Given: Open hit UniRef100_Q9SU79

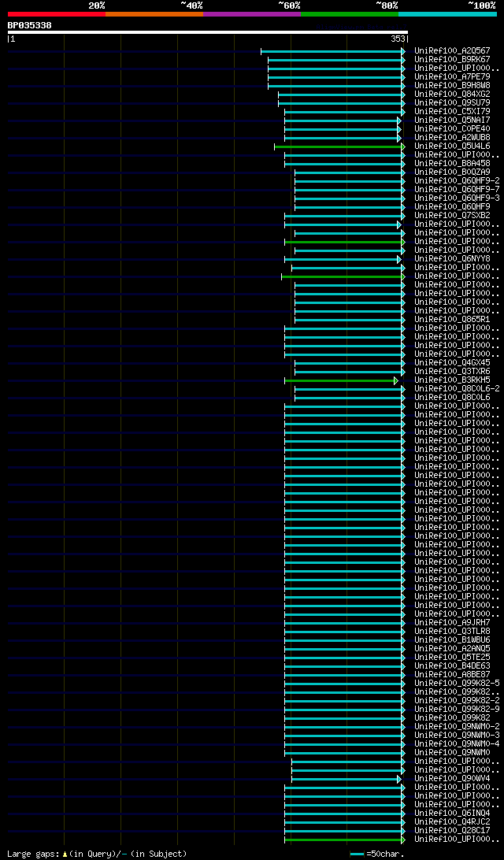Looking at the screenshot, I should tap(452, 103).
